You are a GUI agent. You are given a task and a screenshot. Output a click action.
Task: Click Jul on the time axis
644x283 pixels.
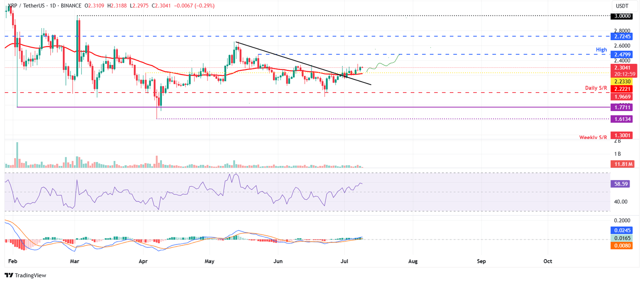(x=344, y=261)
